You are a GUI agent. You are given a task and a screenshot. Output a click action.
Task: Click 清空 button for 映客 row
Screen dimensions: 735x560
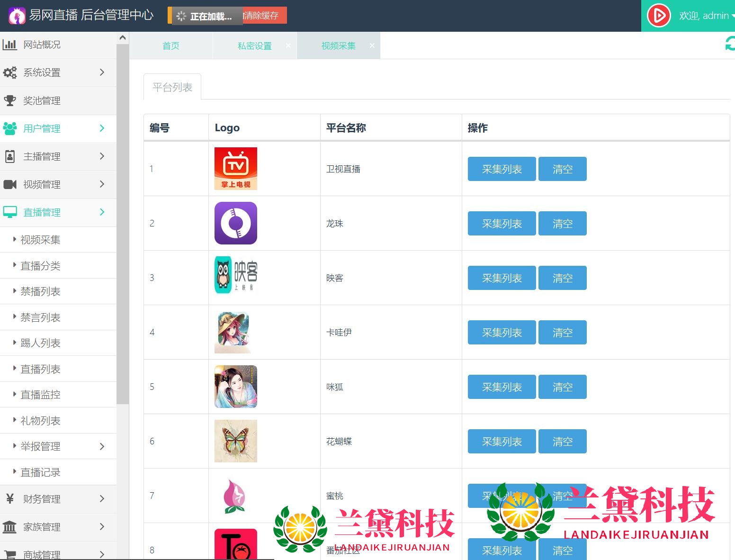562,278
